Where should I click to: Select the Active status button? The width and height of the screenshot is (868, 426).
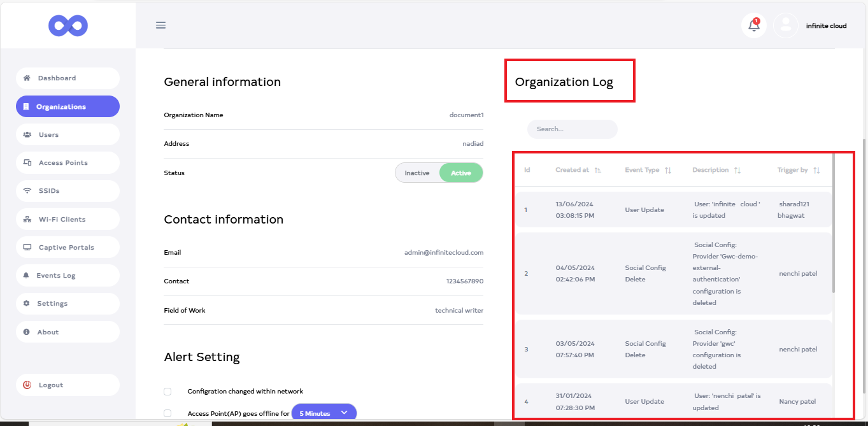tap(461, 173)
